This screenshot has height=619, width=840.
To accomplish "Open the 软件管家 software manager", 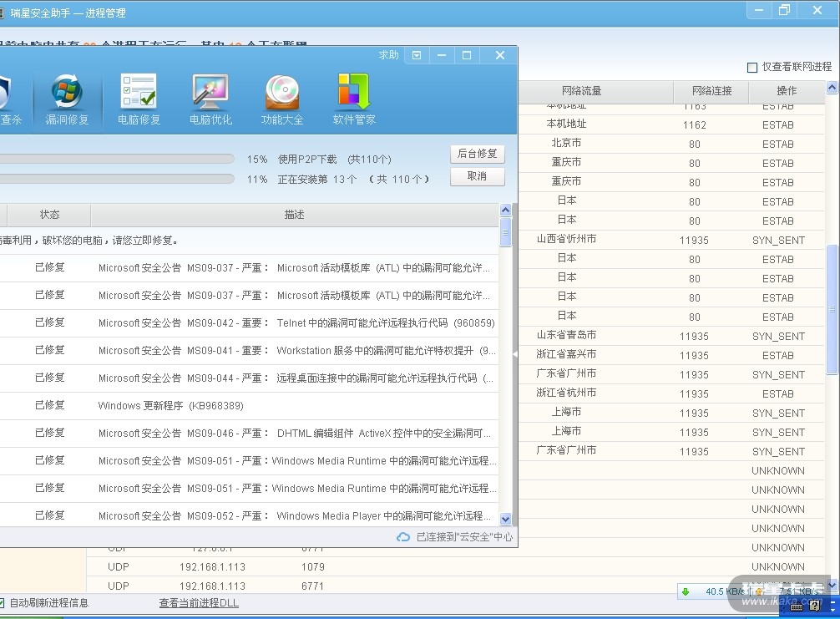I will click(354, 99).
